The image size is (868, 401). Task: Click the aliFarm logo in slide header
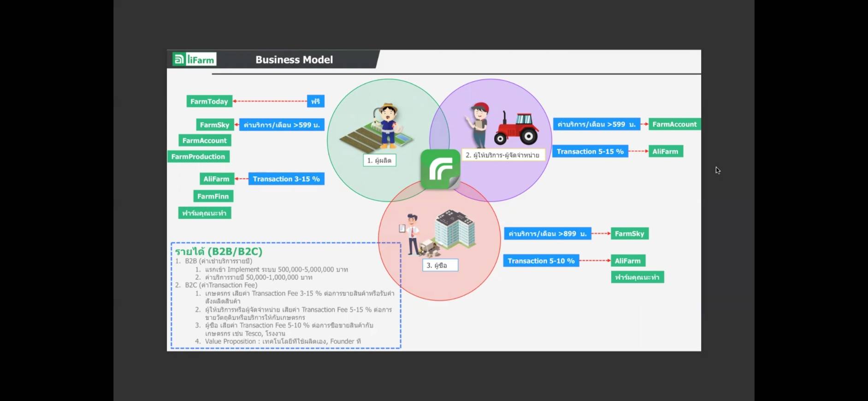(x=195, y=60)
